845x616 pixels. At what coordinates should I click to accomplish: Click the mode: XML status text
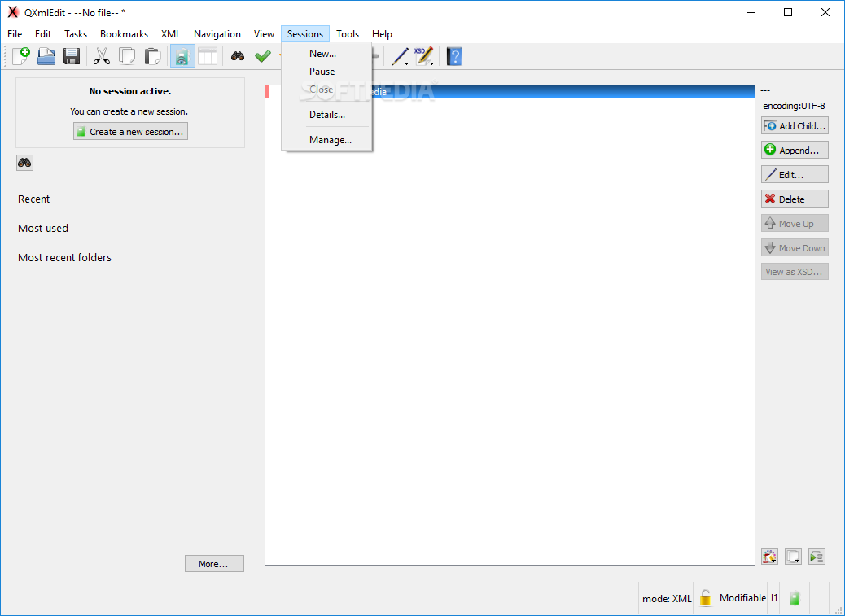click(667, 598)
